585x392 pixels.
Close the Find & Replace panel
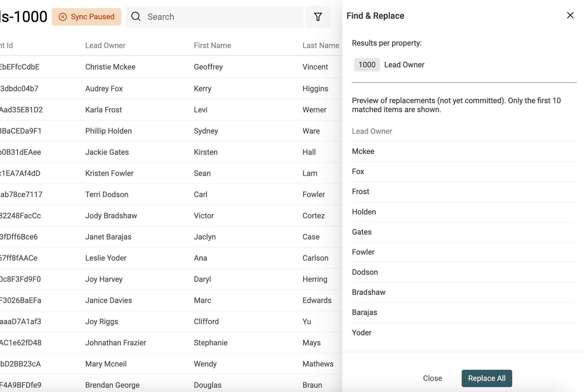(x=570, y=16)
